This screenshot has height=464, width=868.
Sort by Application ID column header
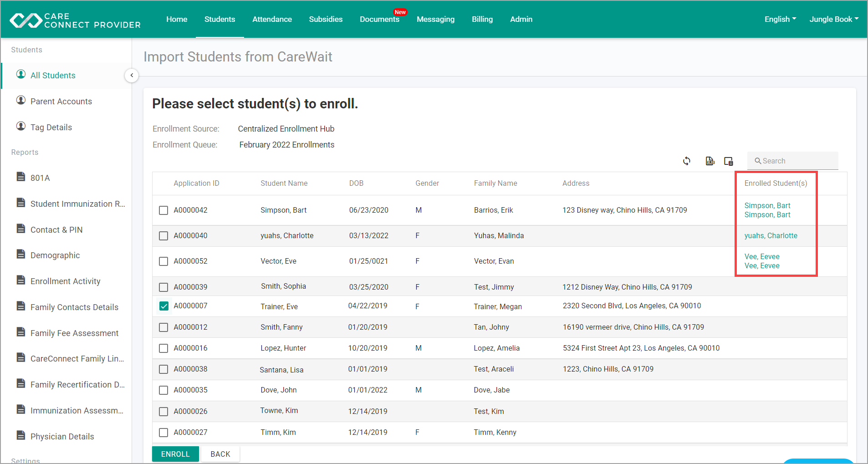coord(196,183)
